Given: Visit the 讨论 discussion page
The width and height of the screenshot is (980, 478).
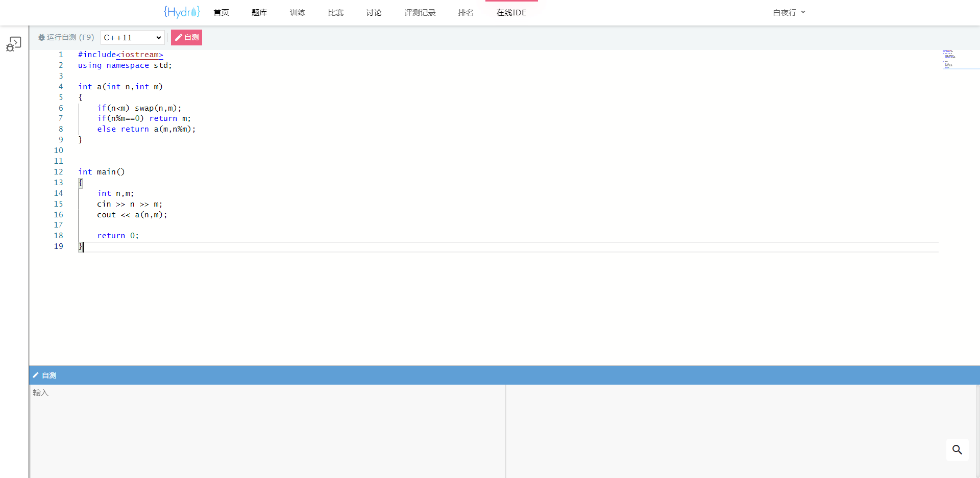Looking at the screenshot, I should 374,12.
